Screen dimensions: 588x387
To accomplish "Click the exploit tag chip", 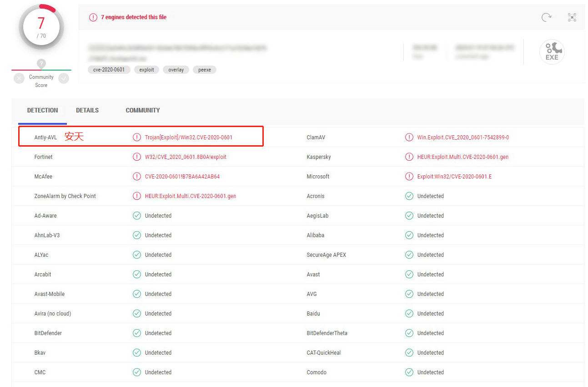I will click(x=146, y=70).
